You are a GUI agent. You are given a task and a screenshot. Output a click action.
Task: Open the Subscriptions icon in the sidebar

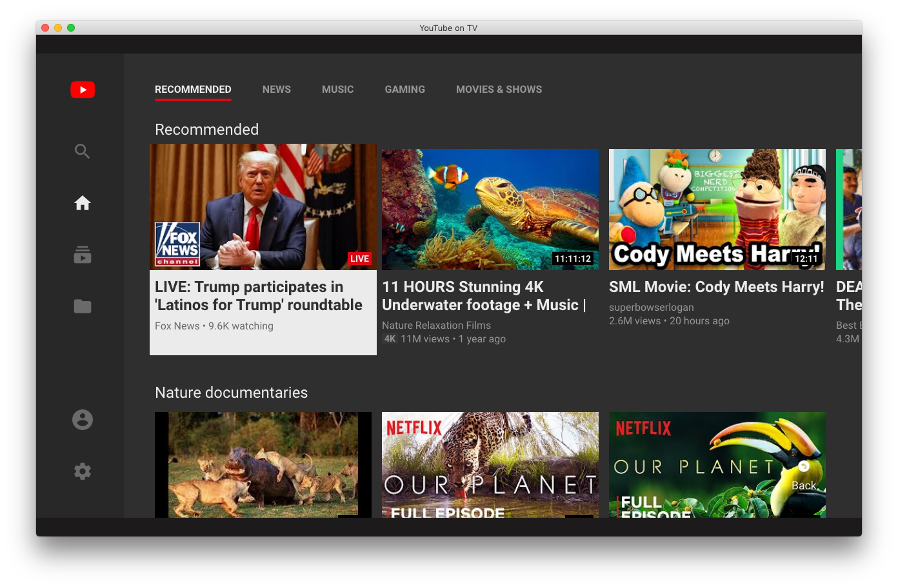[83, 255]
